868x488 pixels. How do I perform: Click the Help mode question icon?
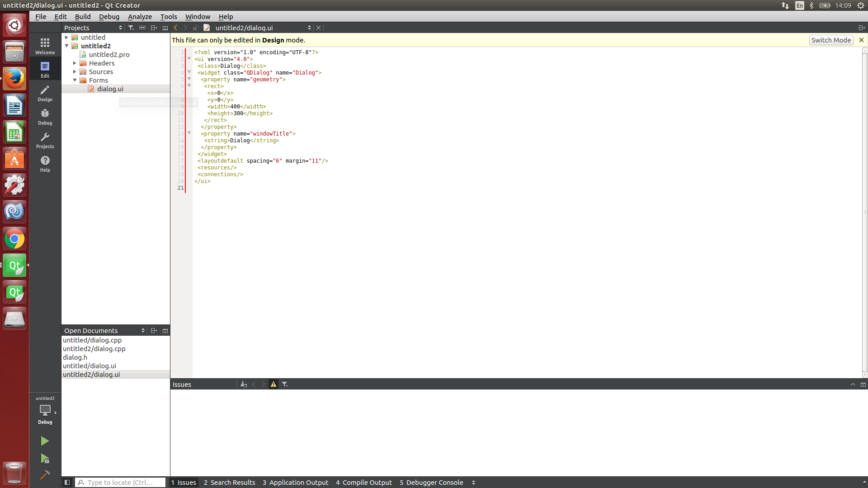[x=45, y=163]
